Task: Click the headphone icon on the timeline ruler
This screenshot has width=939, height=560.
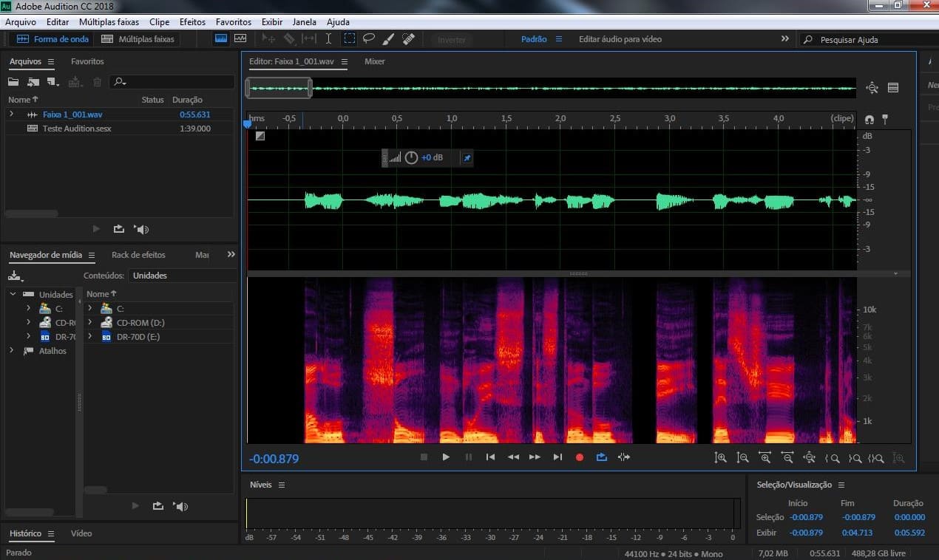Action: (x=869, y=119)
